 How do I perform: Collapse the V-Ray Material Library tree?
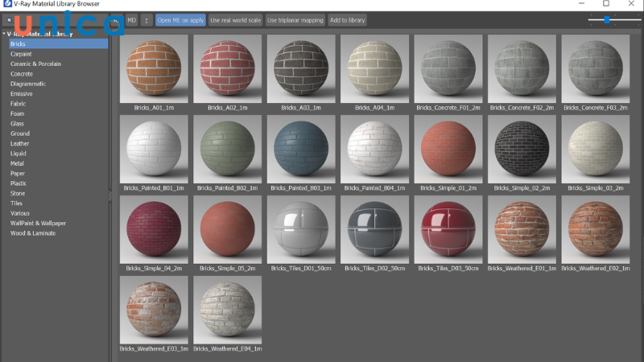[x=3, y=34]
